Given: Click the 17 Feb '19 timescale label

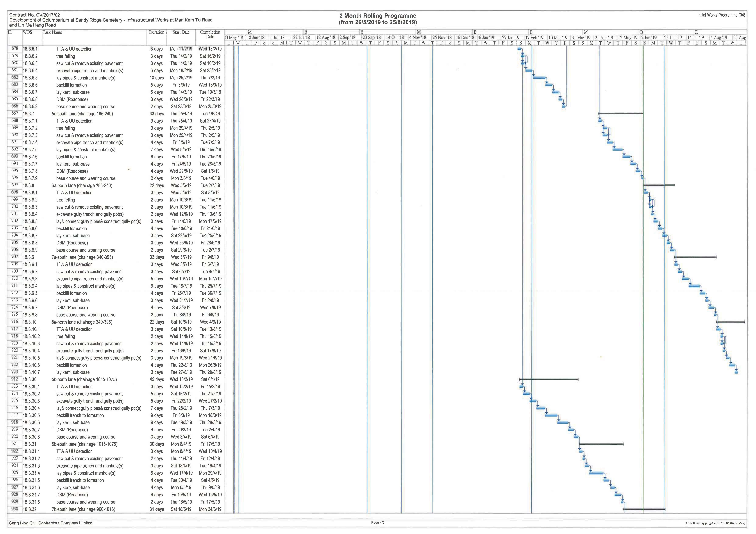Looking at the screenshot, I should coord(534,37).
